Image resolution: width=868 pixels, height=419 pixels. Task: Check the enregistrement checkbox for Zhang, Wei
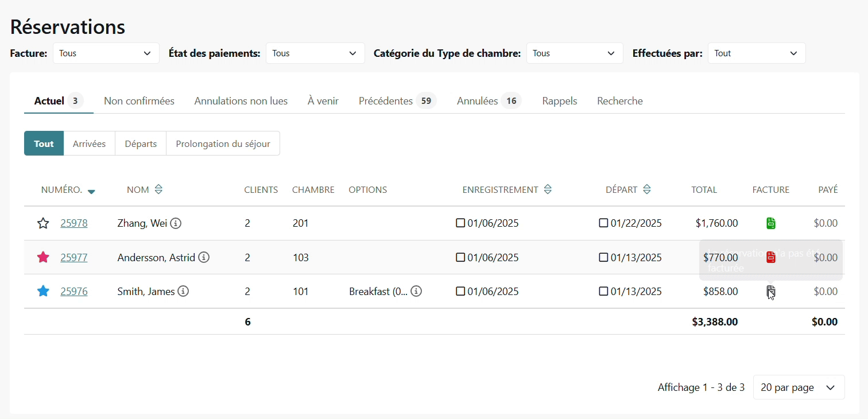pyautogui.click(x=460, y=223)
